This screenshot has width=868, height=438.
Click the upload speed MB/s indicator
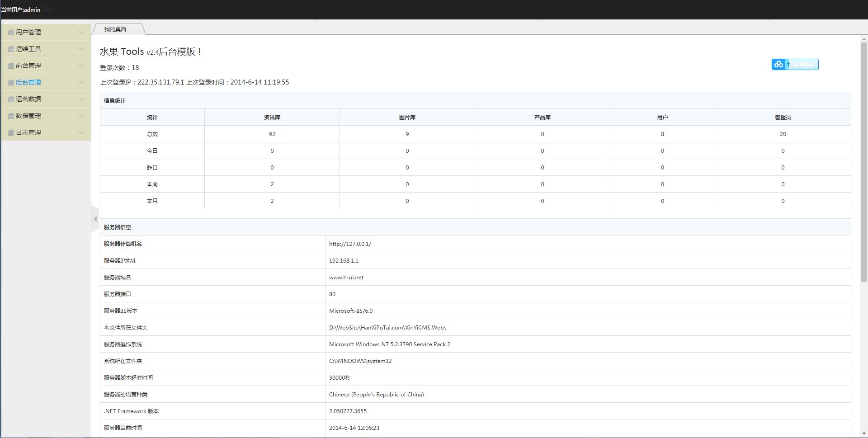point(802,65)
